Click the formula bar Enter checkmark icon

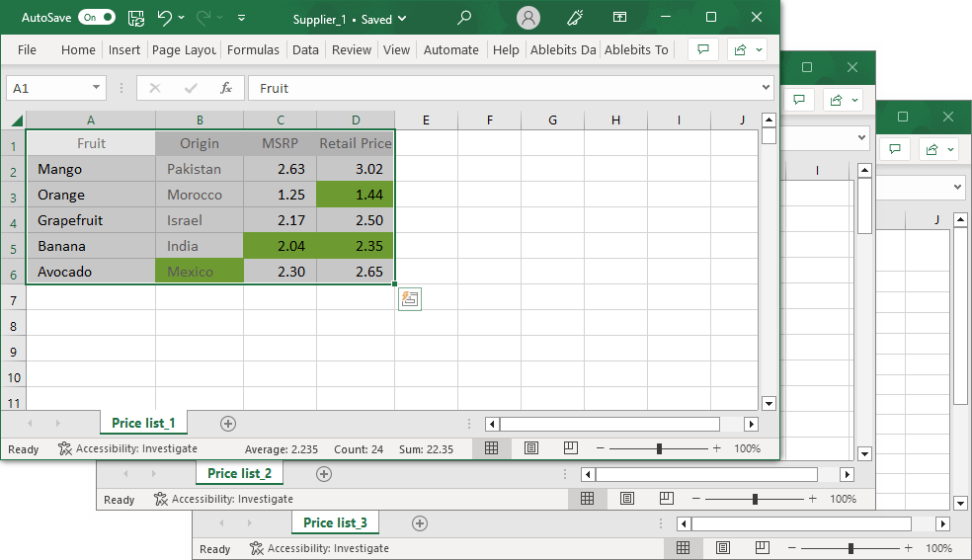coord(191,88)
